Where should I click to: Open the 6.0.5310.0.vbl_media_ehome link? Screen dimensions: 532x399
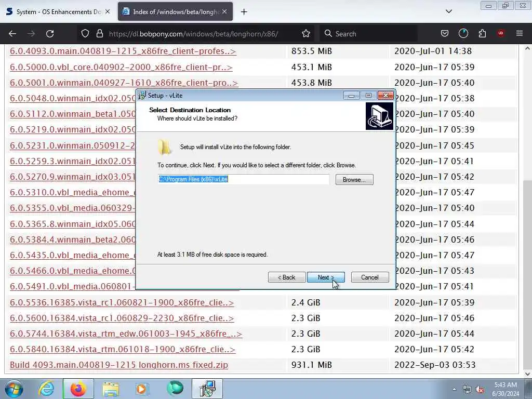pyautogui.click(x=73, y=192)
